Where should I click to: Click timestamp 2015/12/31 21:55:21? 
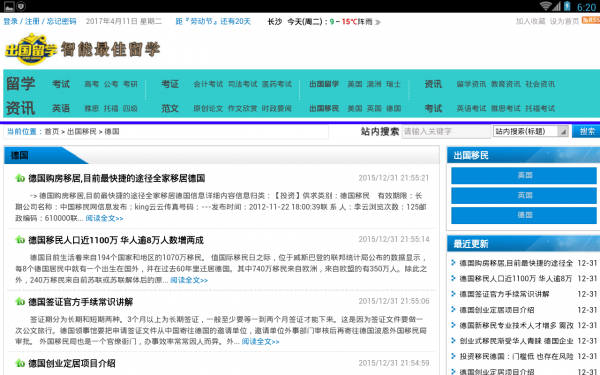(x=394, y=178)
